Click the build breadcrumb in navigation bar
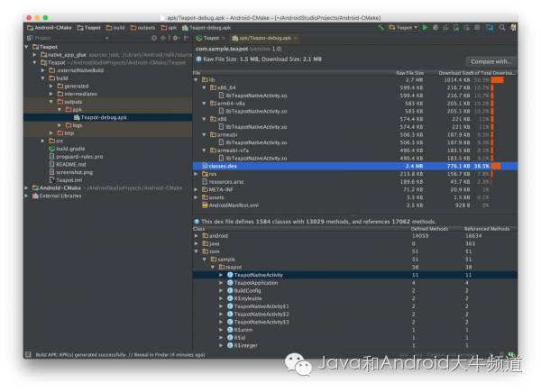541x392 pixels. [115, 27]
